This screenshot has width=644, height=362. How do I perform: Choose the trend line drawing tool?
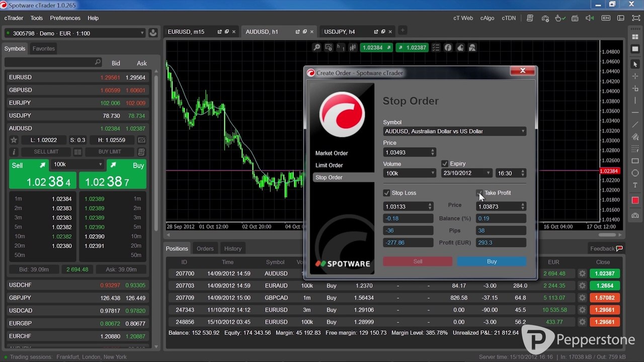635,125
